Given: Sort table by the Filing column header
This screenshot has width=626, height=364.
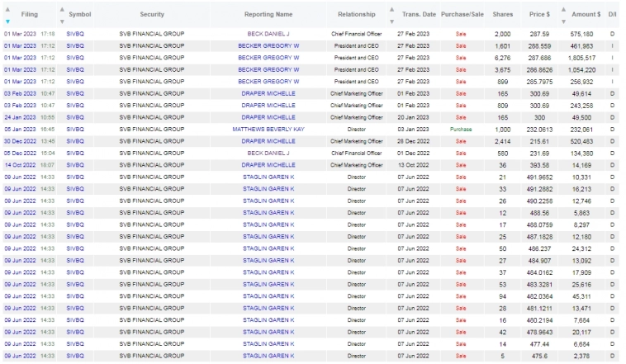Looking at the screenshot, I should click(29, 14).
